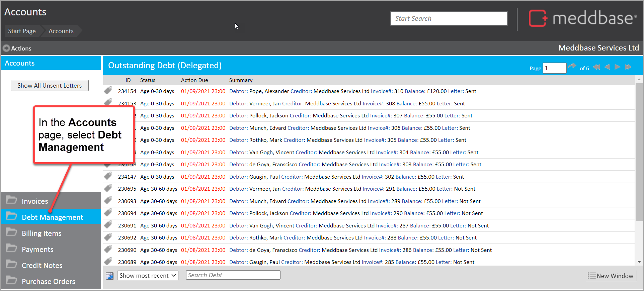This screenshot has width=644, height=291.
Task: Open Billing Items section
Action: click(42, 233)
